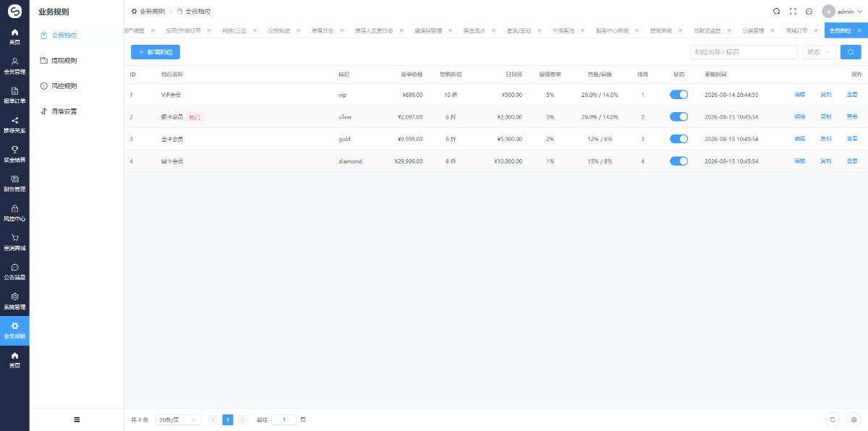Click the 新增档位 button
This screenshot has width=868, height=431.
coord(156,52)
